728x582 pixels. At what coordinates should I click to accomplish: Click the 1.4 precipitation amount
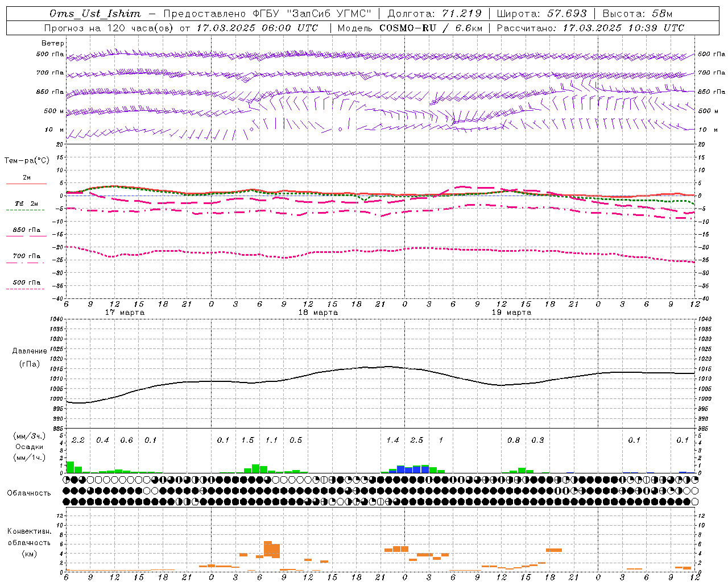392,440
